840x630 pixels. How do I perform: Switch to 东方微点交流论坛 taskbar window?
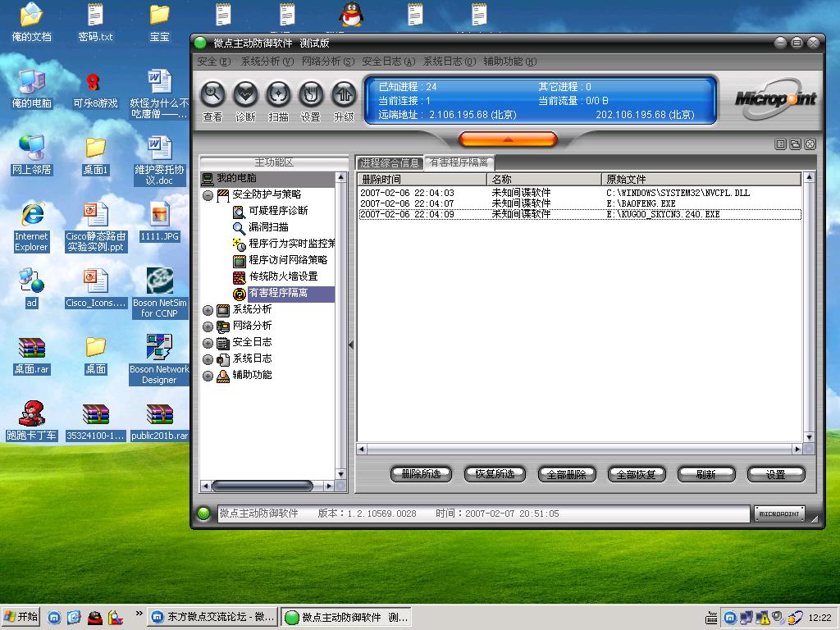(x=213, y=617)
